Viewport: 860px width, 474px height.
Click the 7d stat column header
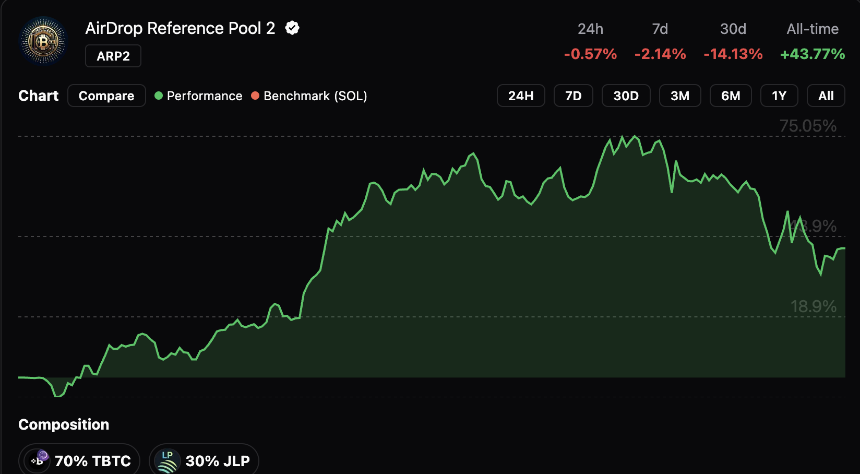click(x=660, y=29)
